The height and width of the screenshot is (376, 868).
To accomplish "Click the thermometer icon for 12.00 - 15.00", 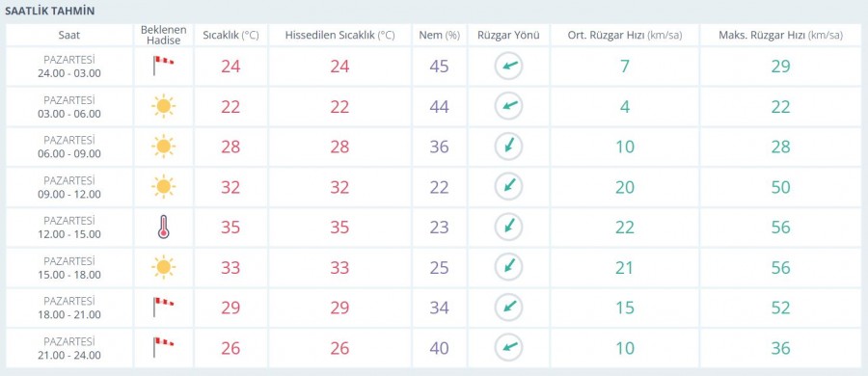I will (x=163, y=227).
